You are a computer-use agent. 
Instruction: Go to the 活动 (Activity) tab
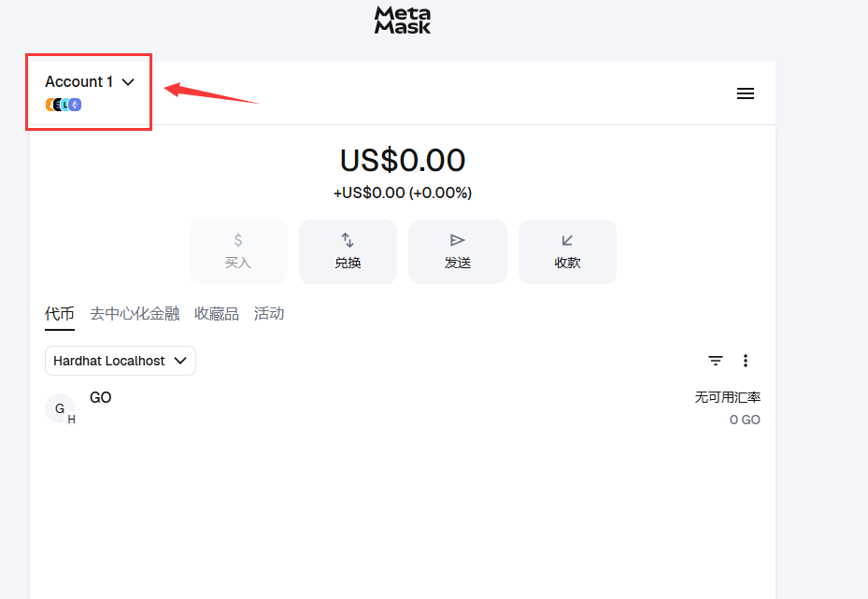pyautogui.click(x=269, y=314)
